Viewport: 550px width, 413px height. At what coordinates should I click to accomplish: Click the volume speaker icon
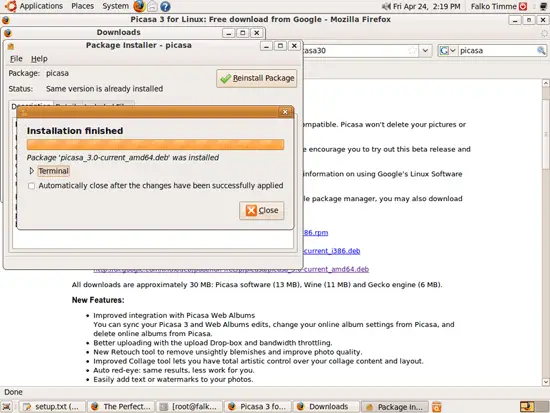(x=386, y=6)
